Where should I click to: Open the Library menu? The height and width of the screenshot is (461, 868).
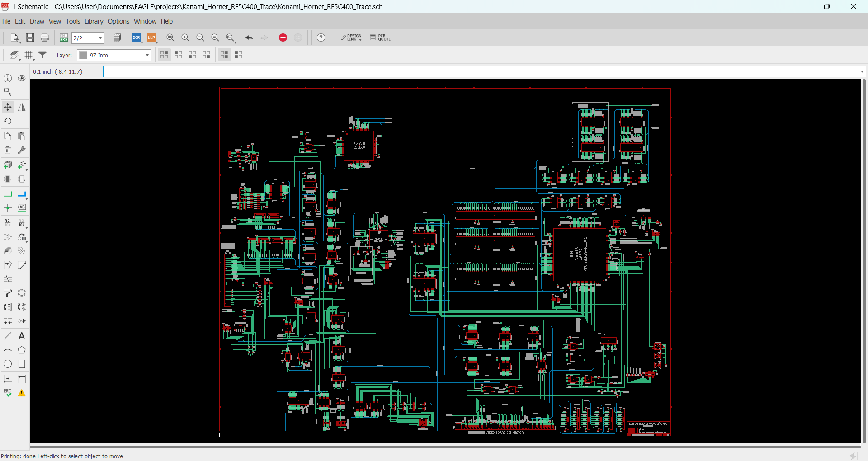(x=94, y=21)
